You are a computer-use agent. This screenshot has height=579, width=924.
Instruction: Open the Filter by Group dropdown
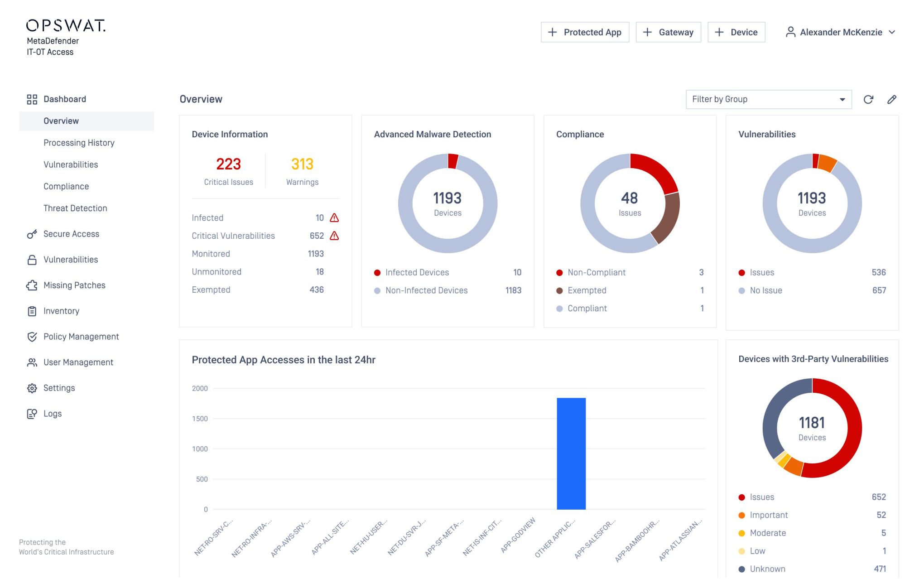769,99
